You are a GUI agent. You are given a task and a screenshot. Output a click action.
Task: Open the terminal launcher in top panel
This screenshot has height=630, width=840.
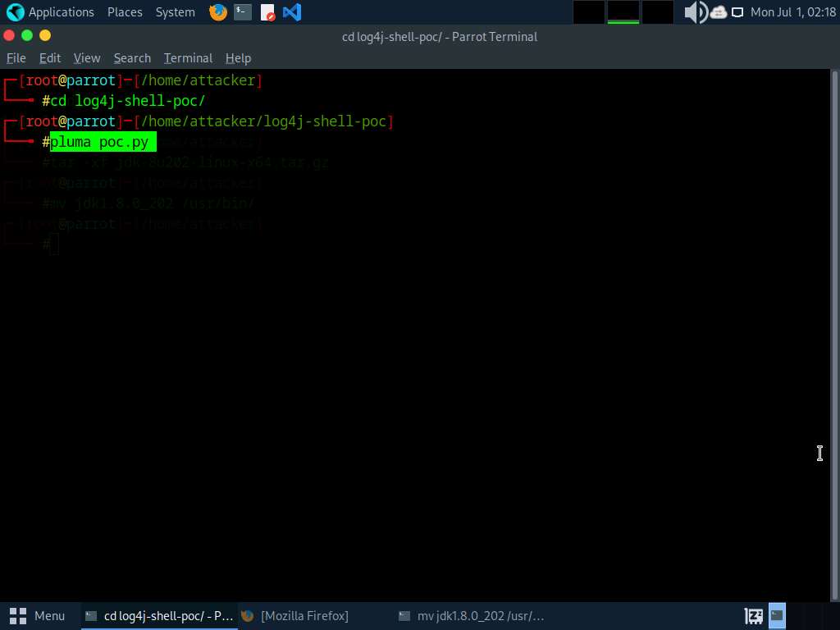[x=242, y=12]
